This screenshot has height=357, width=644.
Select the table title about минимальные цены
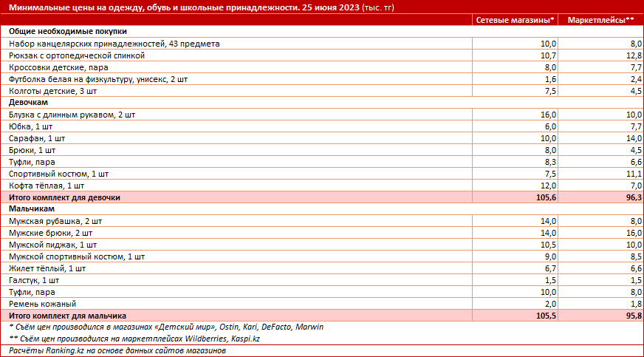coord(193,7)
